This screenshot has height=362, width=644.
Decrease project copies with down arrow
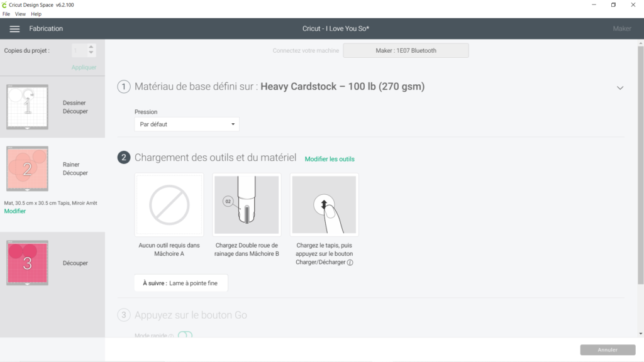pyautogui.click(x=91, y=53)
